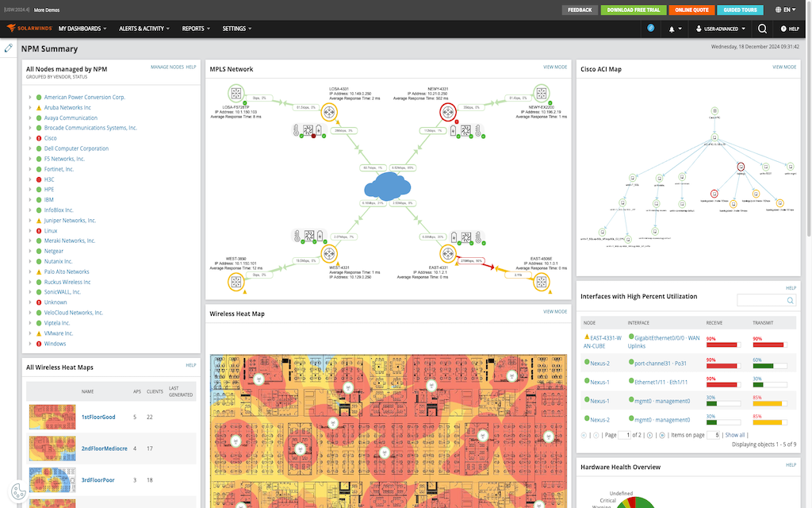
Task: Click the LOSA-4331 router node icon
Action: (329, 112)
